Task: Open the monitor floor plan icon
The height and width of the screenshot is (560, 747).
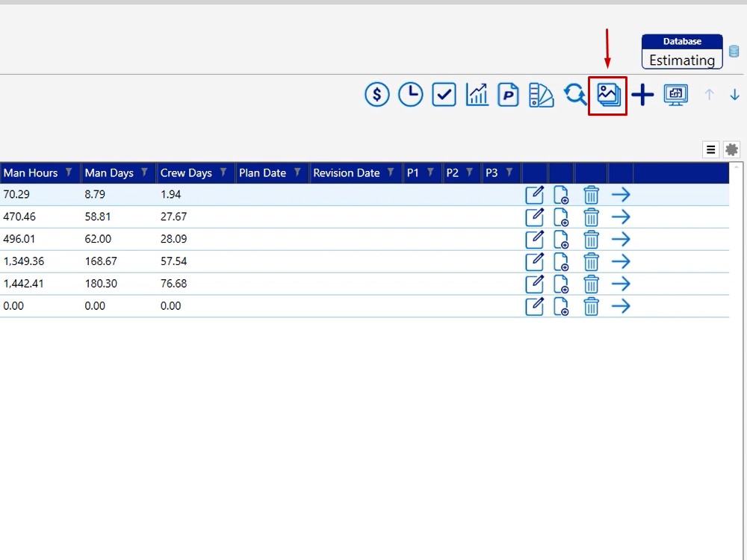Action: [x=676, y=95]
